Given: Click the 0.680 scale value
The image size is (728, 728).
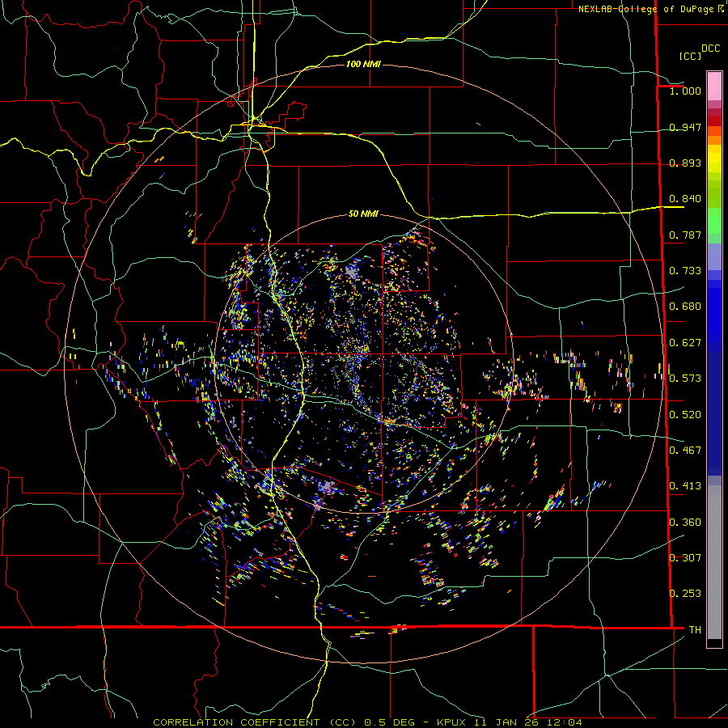Looking at the screenshot, I should (685, 307).
